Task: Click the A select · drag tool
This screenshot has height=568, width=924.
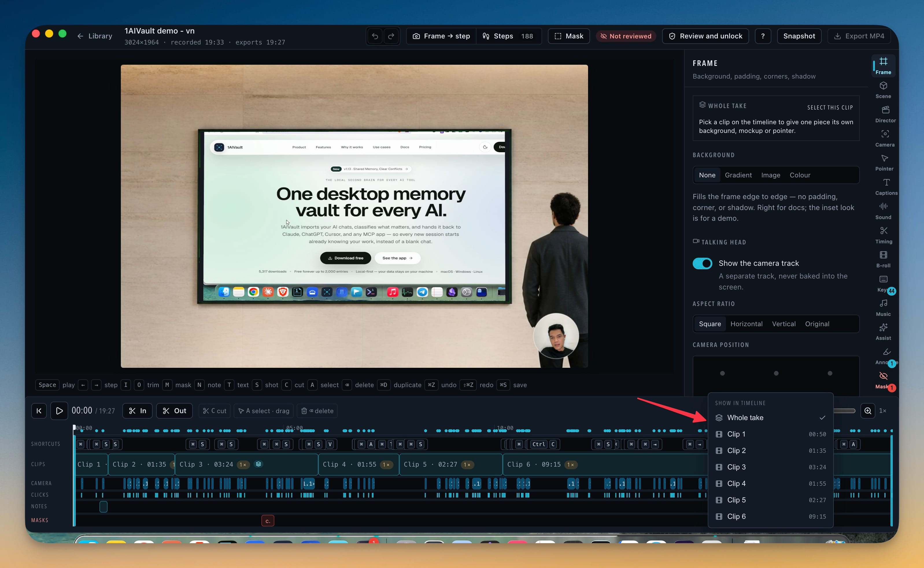Action: pyautogui.click(x=264, y=411)
